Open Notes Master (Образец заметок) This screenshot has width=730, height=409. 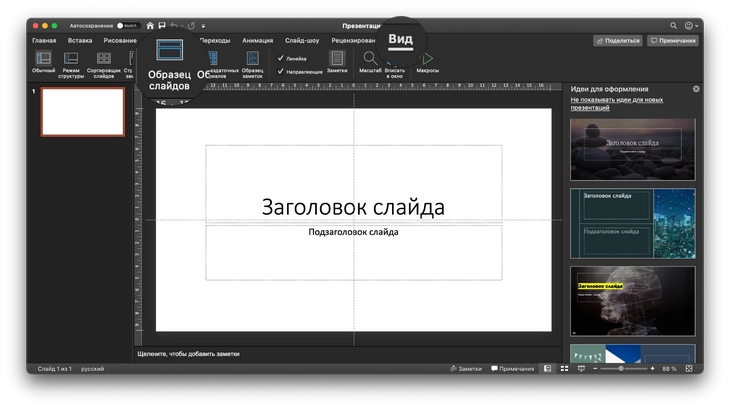(x=252, y=64)
